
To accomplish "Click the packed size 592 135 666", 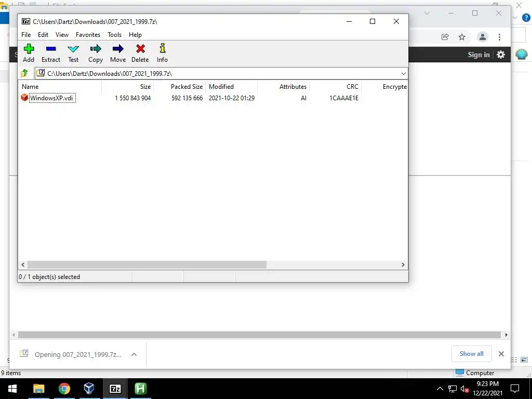I will coord(187,98).
